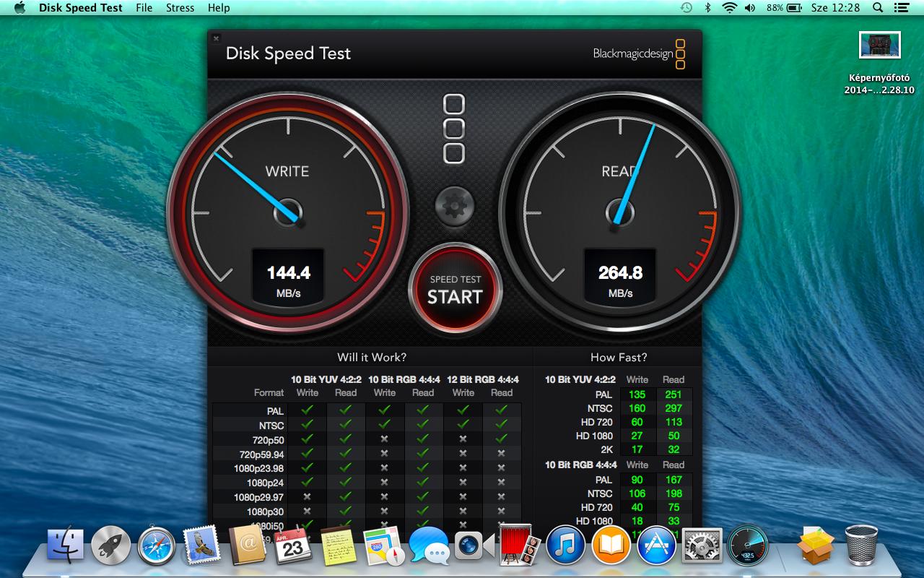Select the 144.4 MB/s write readout

click(288, 279)
